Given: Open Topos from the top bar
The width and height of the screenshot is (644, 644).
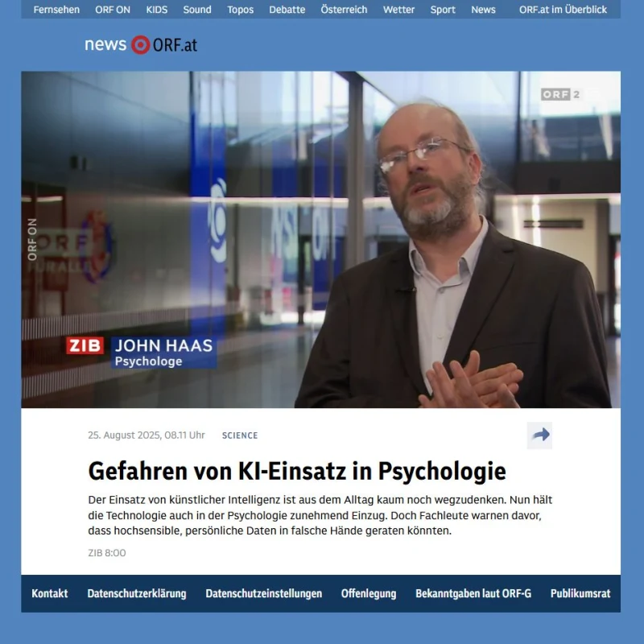Looking at the screenshot, I should (x=240, y=10).
